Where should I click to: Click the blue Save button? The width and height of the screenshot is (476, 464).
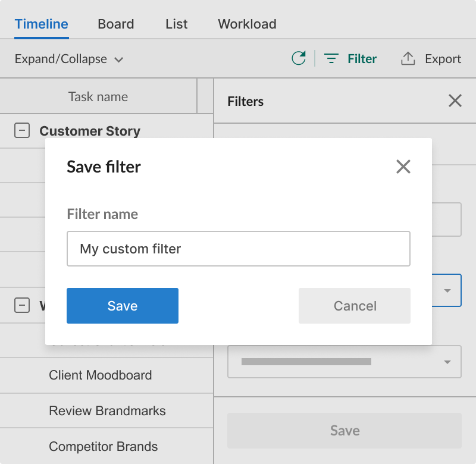[123, 306]
